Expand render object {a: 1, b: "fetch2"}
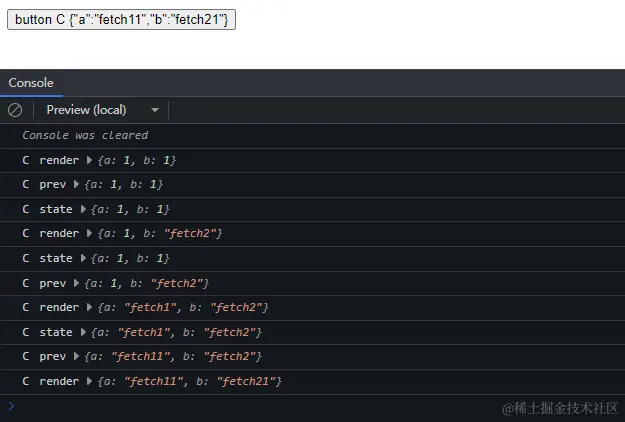The image size is (625, 422). [90, 234]
